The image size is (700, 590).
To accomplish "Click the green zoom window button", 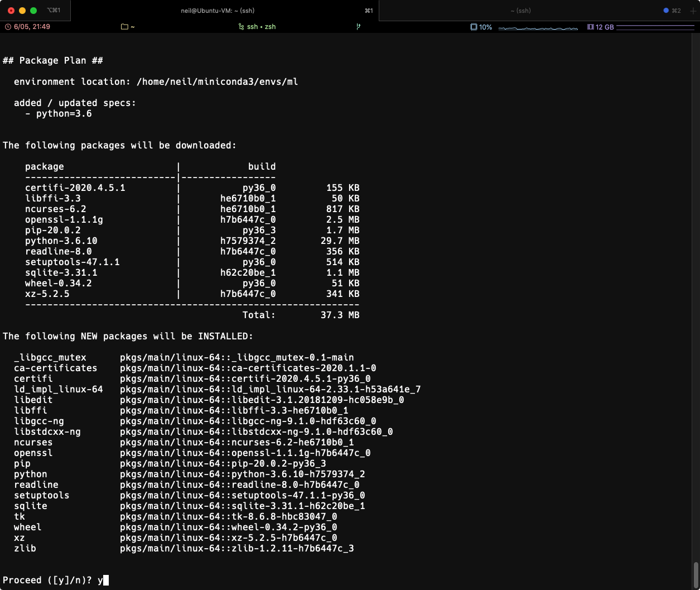I will [x=33, y=11].
